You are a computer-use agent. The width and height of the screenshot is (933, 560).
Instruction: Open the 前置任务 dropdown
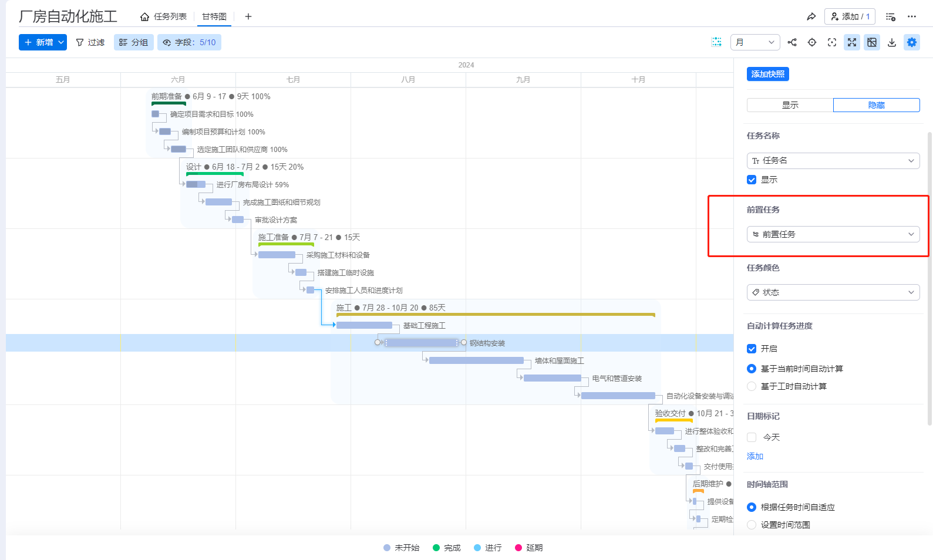[x=833, y=234]
